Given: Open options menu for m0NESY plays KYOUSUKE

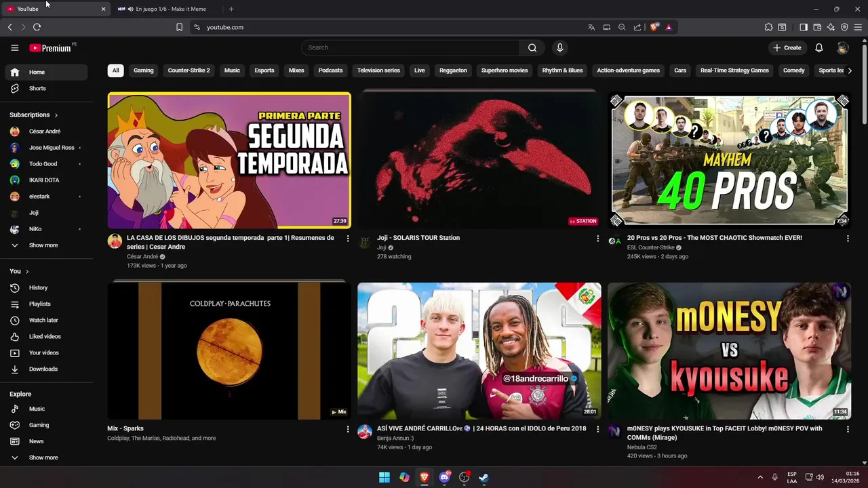Looking at the screenshot, I should coord(847,429).
